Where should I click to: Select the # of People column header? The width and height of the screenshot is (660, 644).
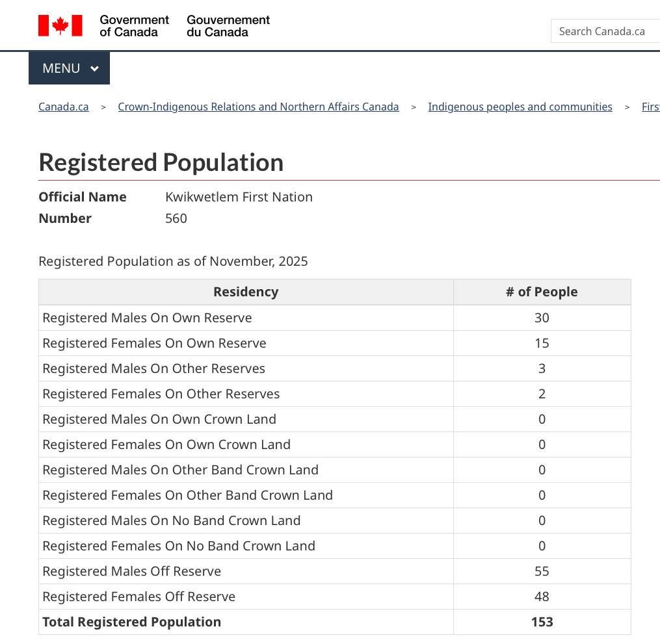pyautogui.click(x=542, y=292)
